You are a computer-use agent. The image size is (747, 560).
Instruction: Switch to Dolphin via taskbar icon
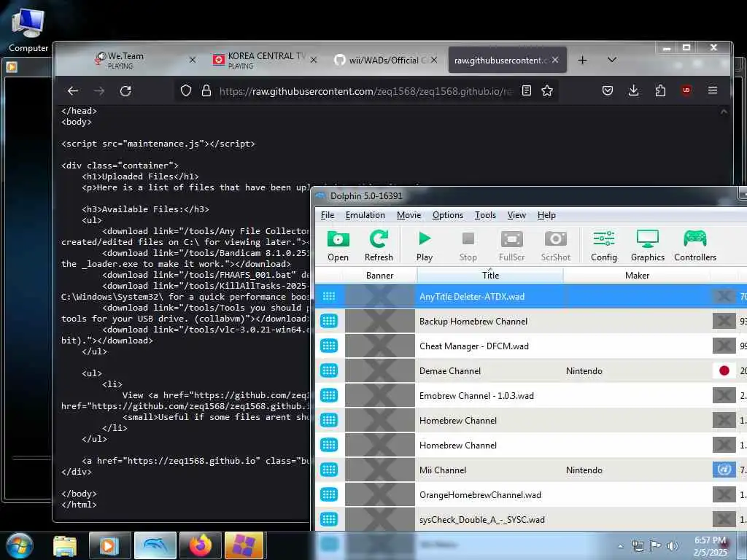coord(155,545)
